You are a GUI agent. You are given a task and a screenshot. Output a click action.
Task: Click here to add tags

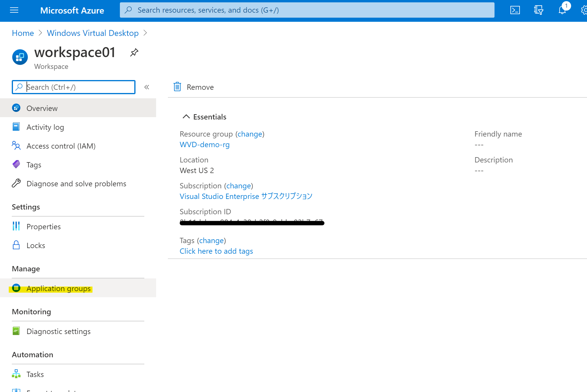tap(216, 251)
